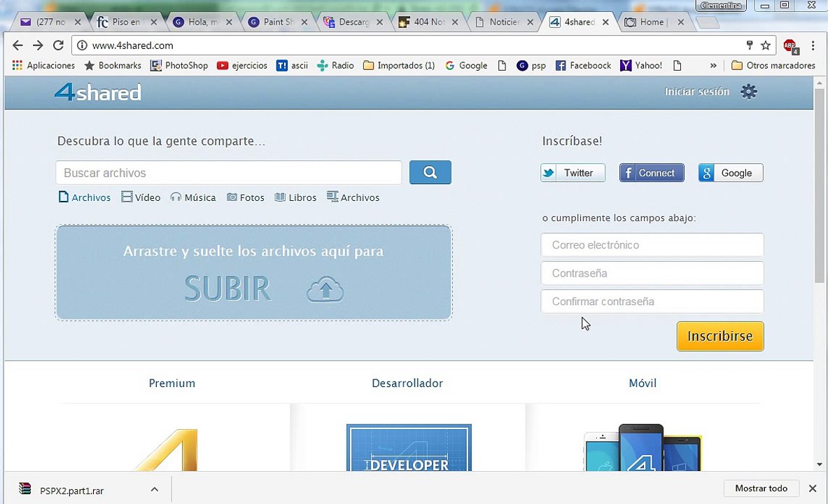This screenshot has width=828, height=504.
Task: Focus the Confirmar contraseña field
Action: tap(652, 301)
